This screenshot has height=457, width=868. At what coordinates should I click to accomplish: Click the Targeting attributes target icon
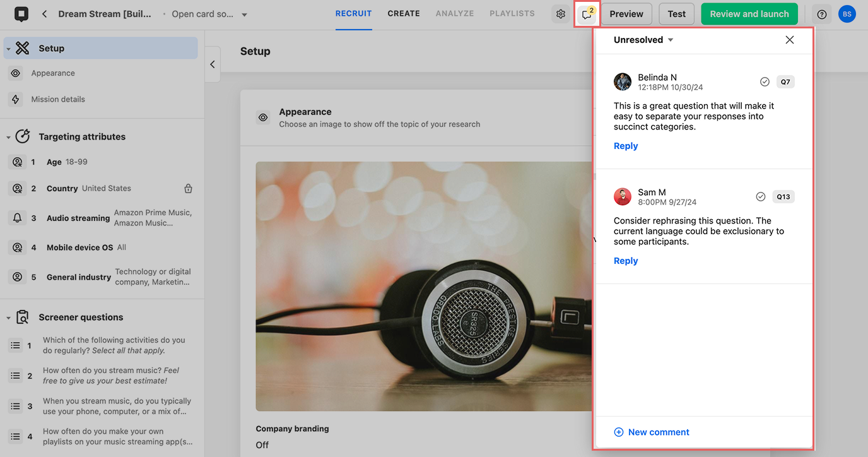(x=23, y=136)
